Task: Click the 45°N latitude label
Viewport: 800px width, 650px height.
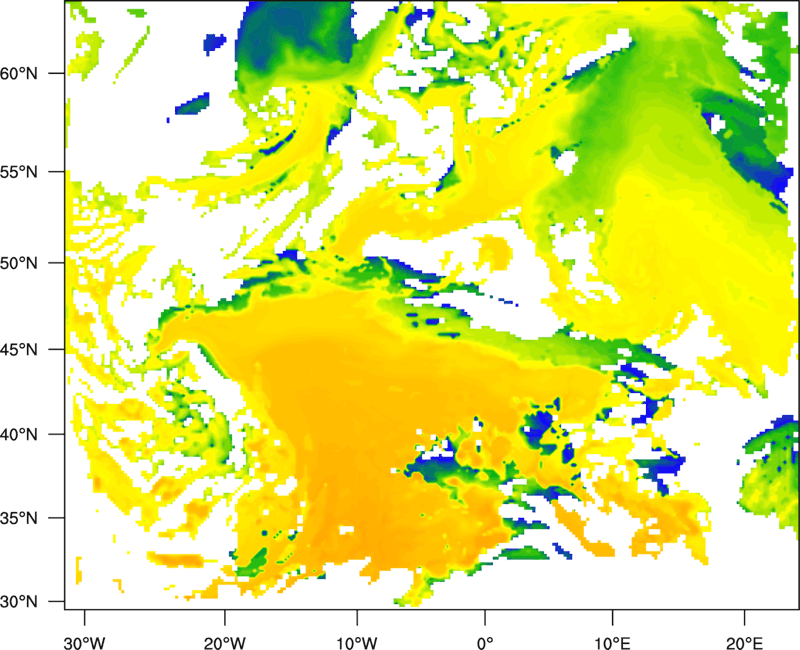Action: pyautogui.click(x=33, y=350)
